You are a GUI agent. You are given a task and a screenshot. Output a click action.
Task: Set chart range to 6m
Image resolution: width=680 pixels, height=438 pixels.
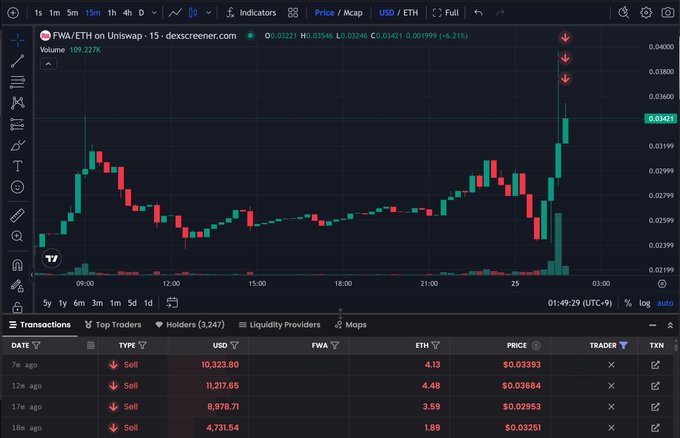(x=79, y=303)
